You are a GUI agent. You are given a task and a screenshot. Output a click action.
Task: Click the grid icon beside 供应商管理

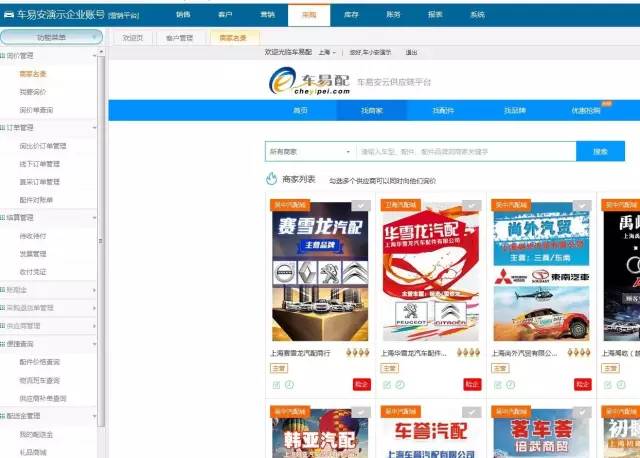pos(3,326)
